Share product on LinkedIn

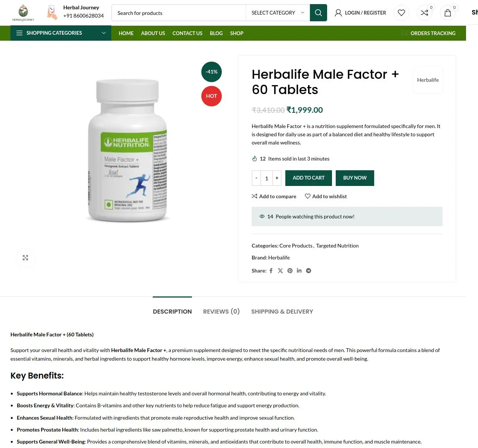click(299, 271)
